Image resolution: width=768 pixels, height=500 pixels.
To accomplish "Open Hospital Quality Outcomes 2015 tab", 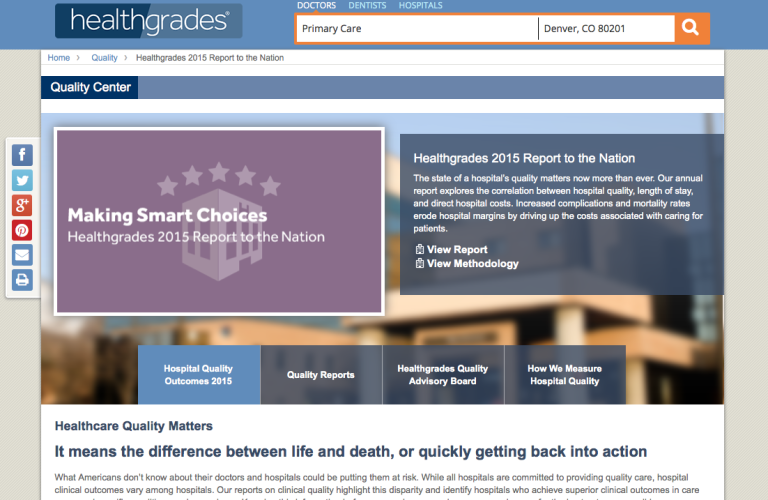I will click(199, 375).
